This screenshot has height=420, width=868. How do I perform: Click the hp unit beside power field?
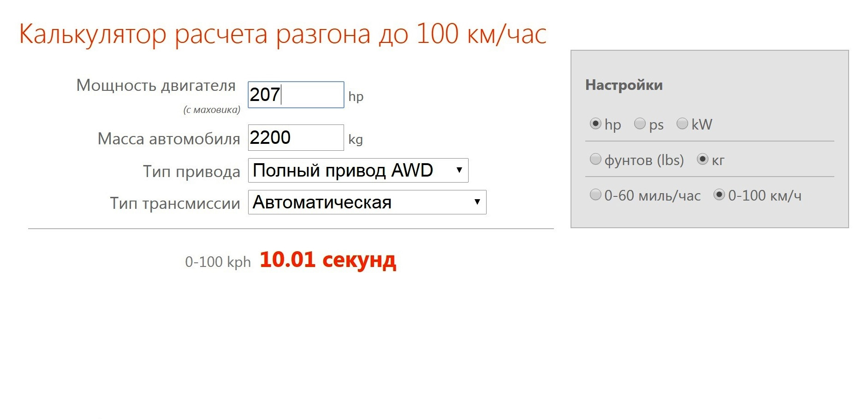pos(356,97)
